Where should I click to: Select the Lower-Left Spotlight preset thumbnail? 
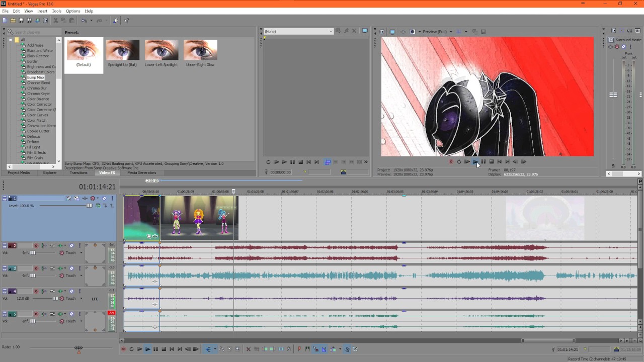161,50
